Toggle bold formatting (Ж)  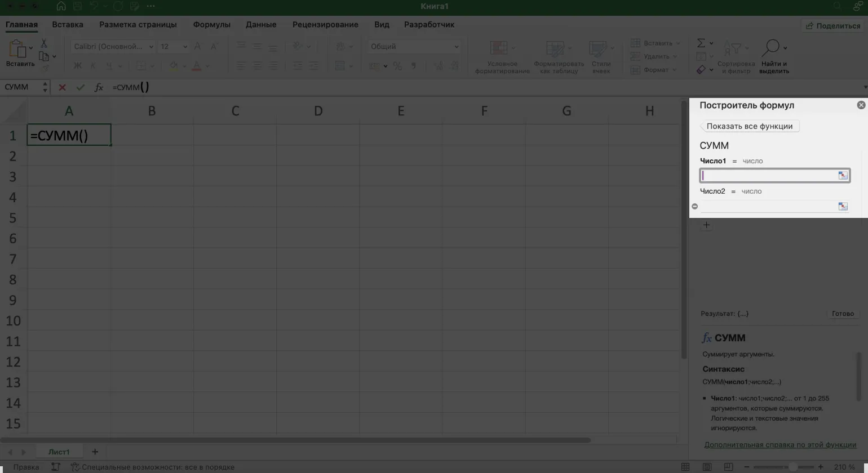coord(78,66)
